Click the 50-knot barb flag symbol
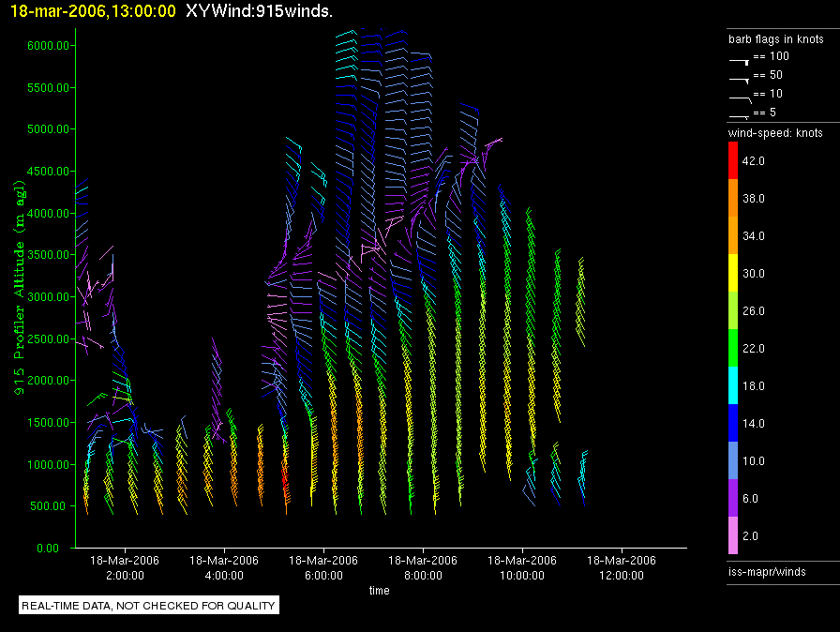Image resolution: width=840 pixels, height=632 pixels. (x=740, y=78)
